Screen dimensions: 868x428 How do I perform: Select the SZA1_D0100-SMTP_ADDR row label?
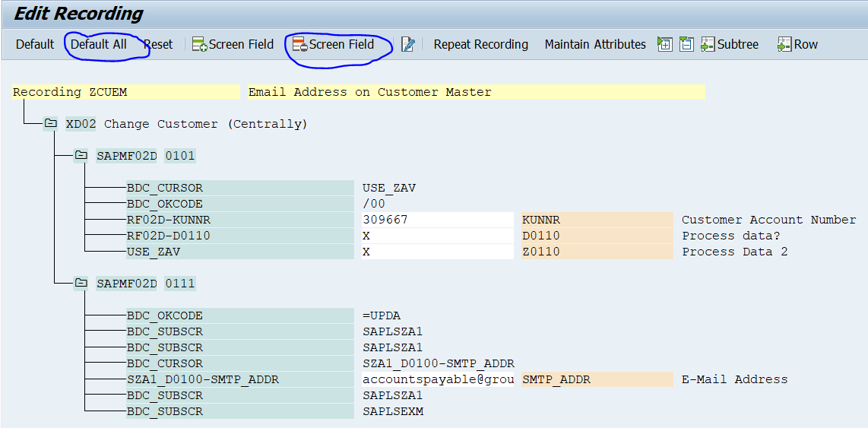[239, 379]
